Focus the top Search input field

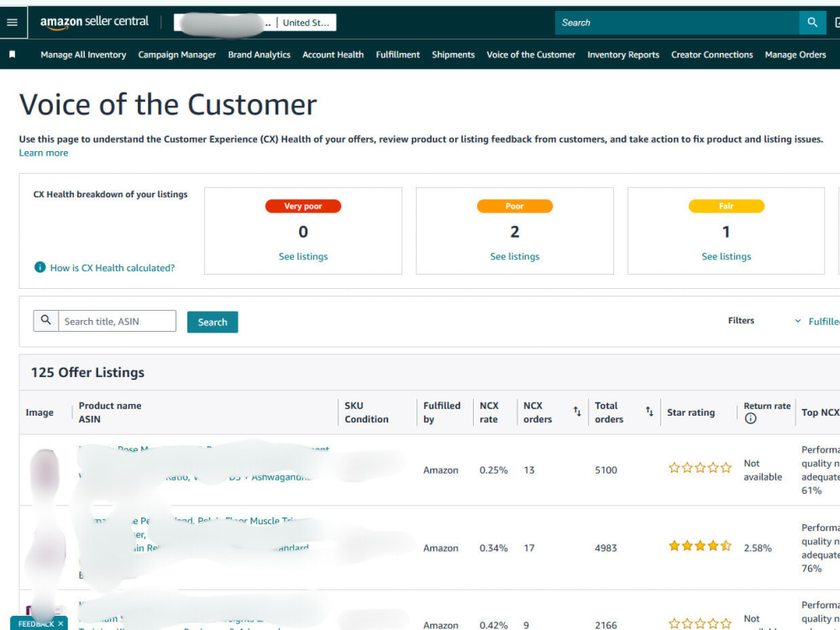(x=677, y=23)
